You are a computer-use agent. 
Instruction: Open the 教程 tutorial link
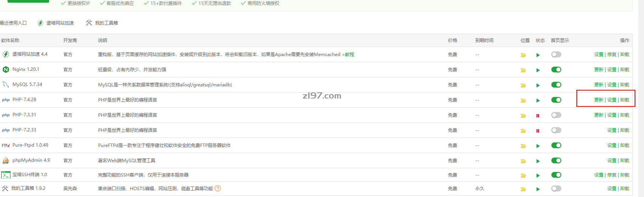click(x=350, y=55)
